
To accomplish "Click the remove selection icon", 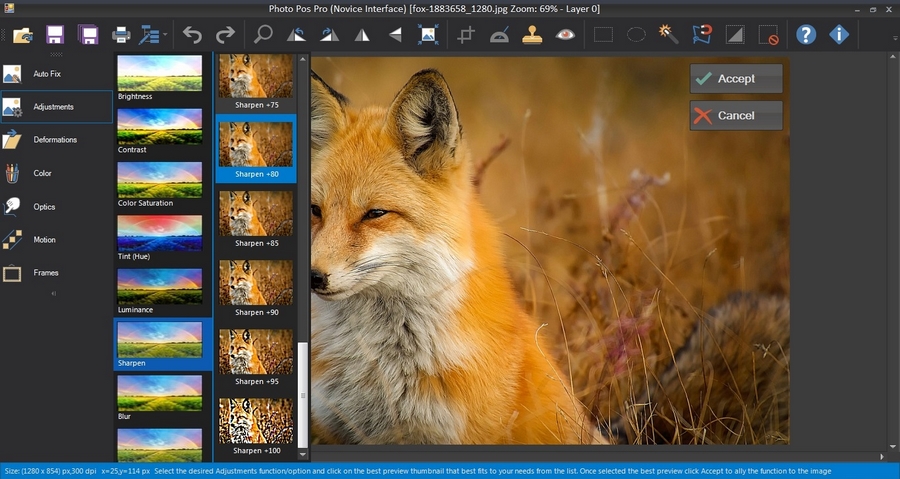I will click(x=768, y=35).
